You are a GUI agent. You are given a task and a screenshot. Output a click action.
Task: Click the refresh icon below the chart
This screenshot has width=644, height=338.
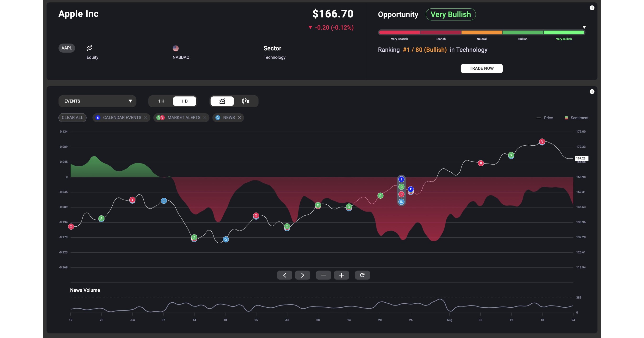point(362,275)
